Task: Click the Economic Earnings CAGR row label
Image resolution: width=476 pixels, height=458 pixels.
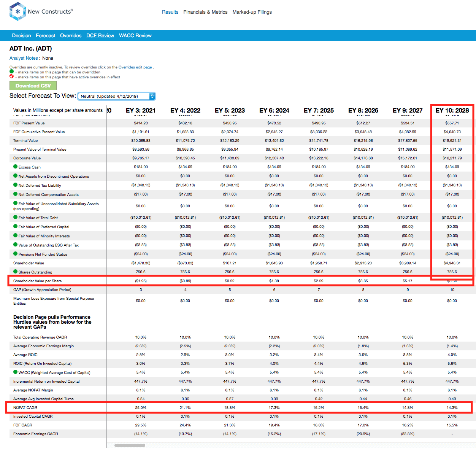Action: tap(36, 434)
